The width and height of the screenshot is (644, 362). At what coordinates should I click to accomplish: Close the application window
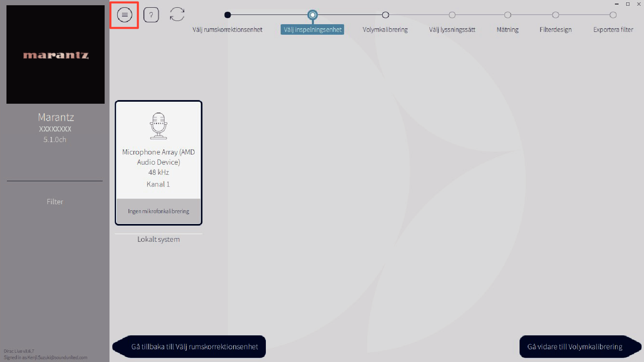pos(639,4)
